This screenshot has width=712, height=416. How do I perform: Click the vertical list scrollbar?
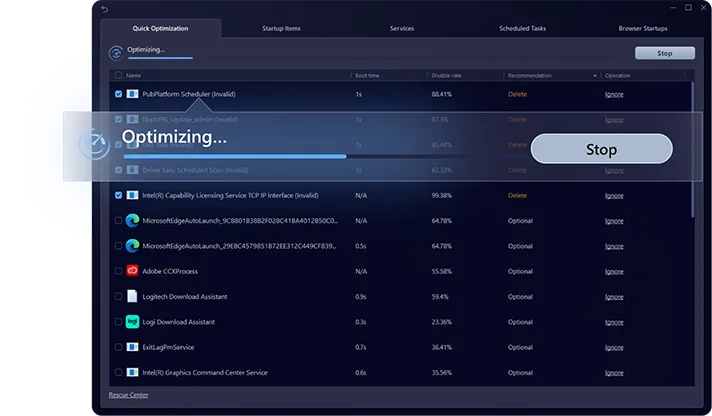692,150
